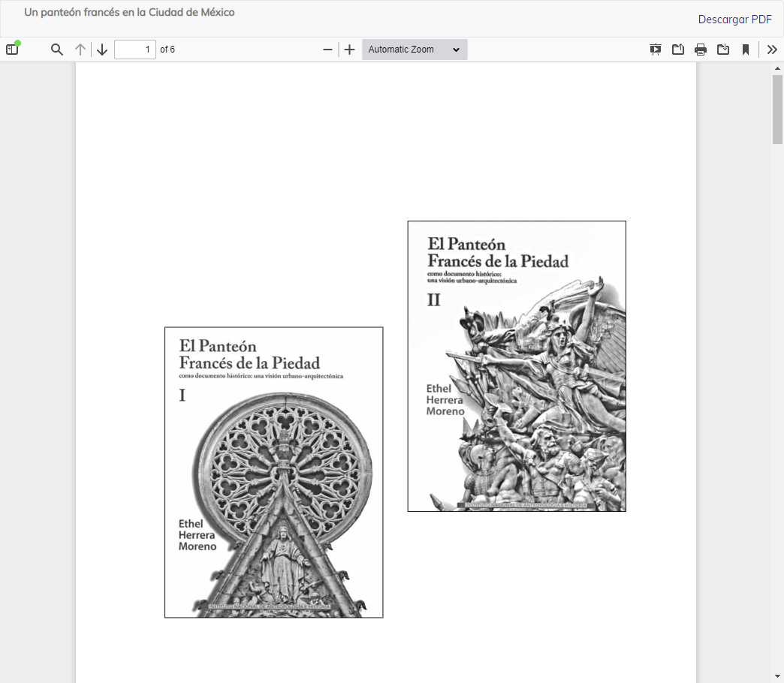Click the bookmark current view icon
Viewport: 784px width, 683px height.
point(746,50)
